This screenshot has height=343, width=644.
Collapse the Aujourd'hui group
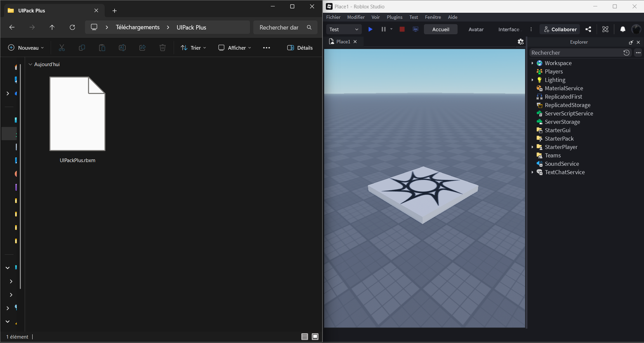pyautogui.click(x=30, y=64)
